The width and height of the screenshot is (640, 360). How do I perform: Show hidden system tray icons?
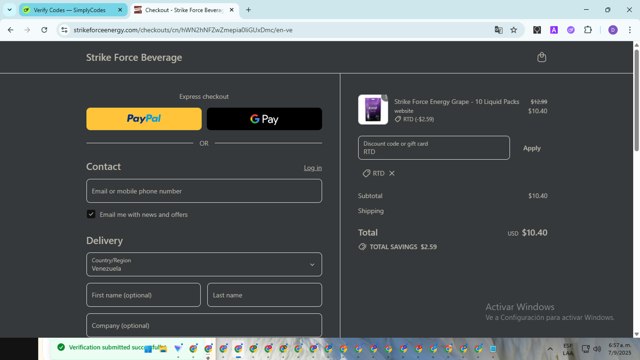click(550, 349)
